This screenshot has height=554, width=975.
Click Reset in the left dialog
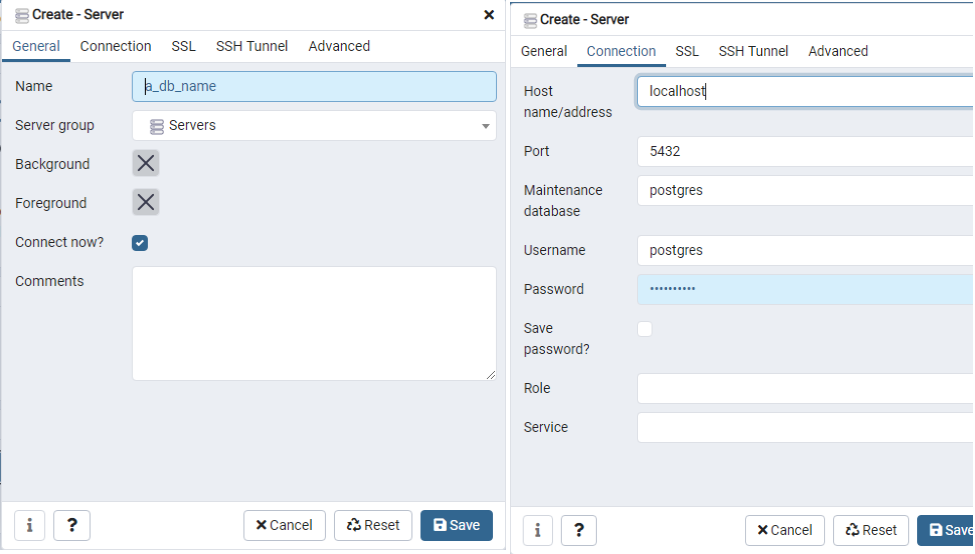[x=373, y=525]
